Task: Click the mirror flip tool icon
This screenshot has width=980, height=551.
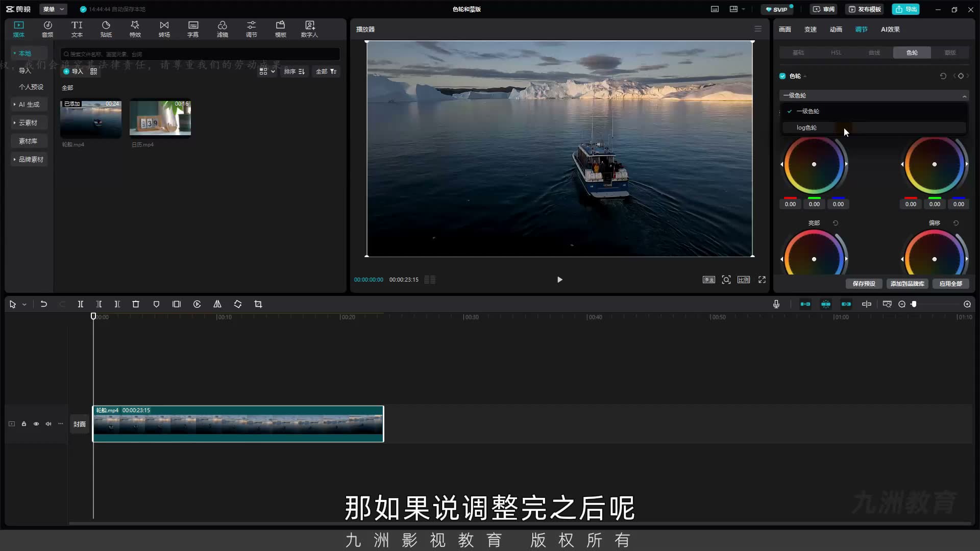Action: [x=217, y=304]
